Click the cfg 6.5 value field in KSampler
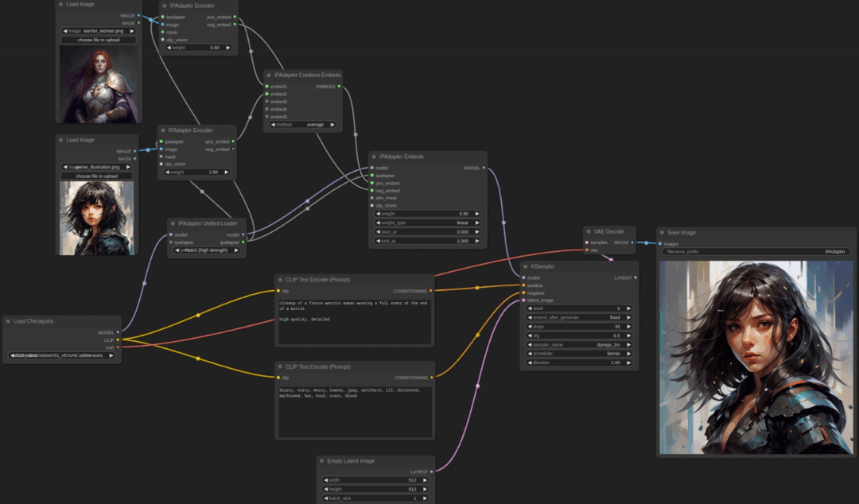 point(579,335)
